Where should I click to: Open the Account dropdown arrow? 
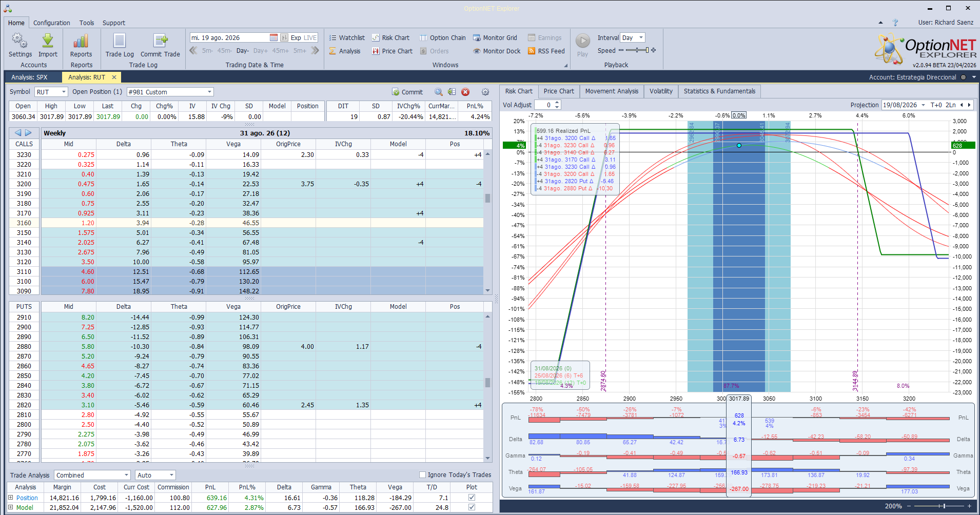tap(974, 77)
